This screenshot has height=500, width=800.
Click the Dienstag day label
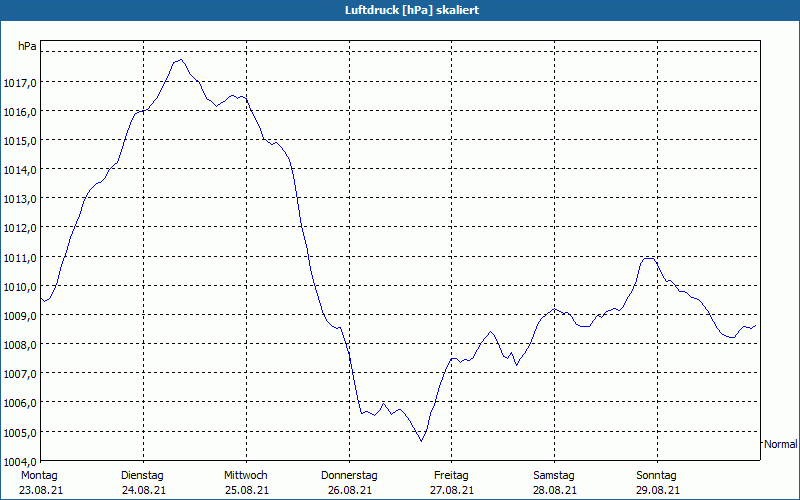[142, 476]
